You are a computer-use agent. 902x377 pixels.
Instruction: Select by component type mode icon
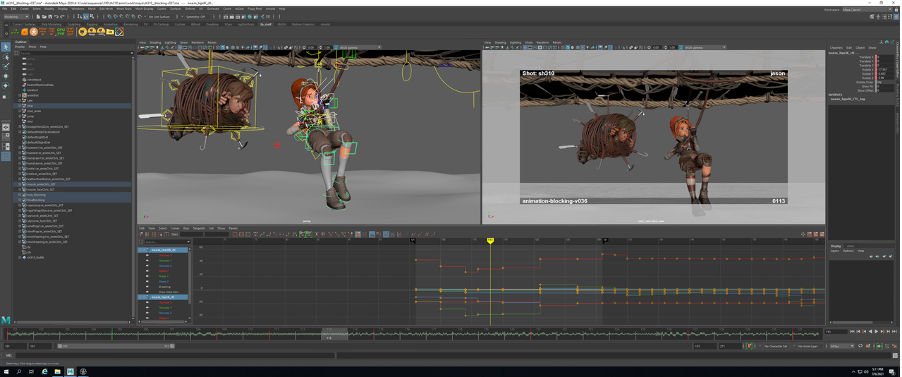coord(92,17)
